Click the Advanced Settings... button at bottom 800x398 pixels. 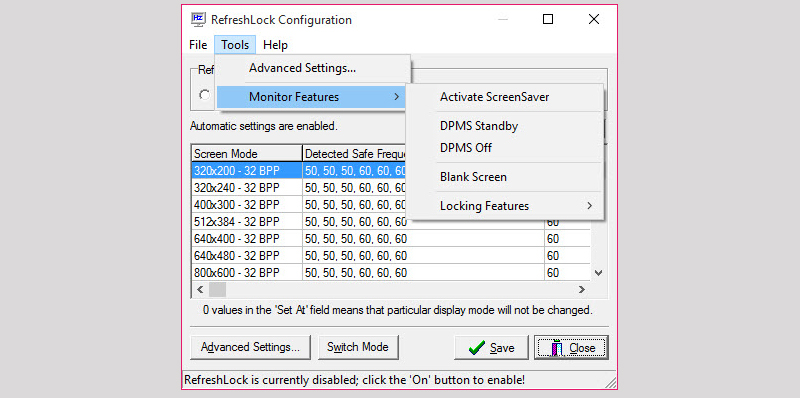click(x=250, y=347)
